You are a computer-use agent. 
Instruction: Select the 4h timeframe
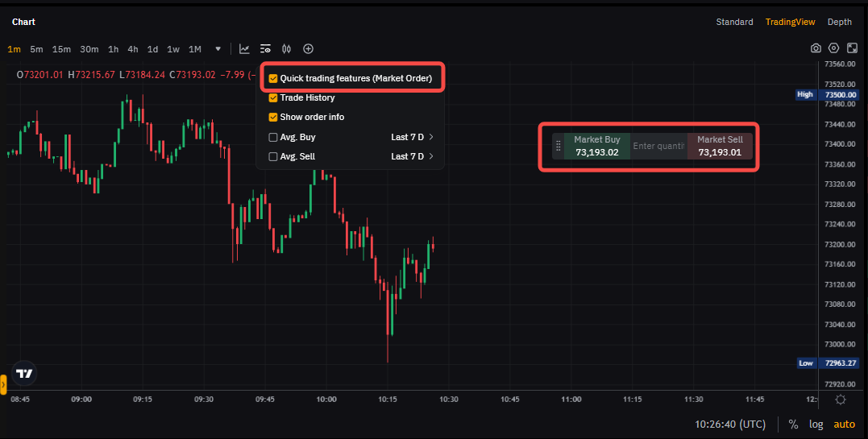[x=133, y=49]
